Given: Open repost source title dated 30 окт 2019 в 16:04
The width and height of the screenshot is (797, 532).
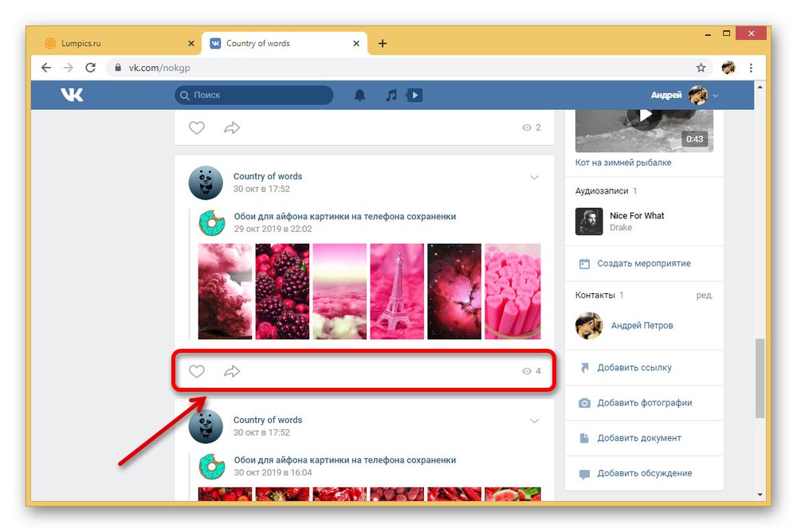Looking at the screenshot, I should pos(344,460).
